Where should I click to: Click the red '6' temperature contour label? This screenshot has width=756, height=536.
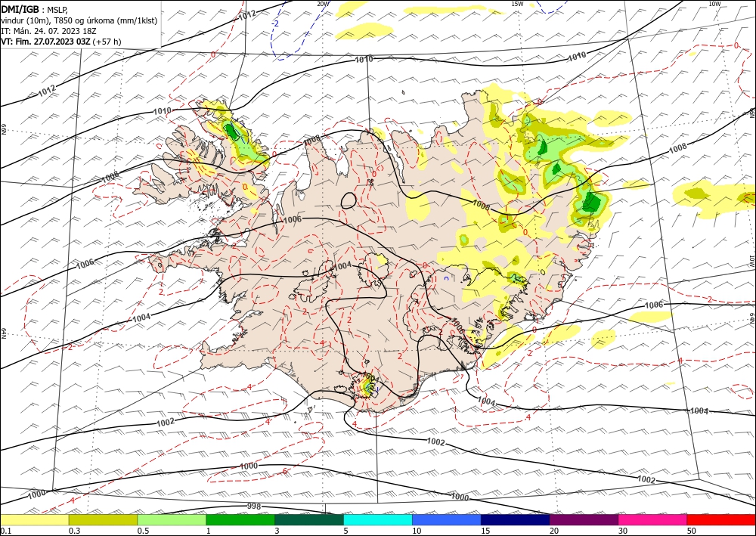click(285, 471)
